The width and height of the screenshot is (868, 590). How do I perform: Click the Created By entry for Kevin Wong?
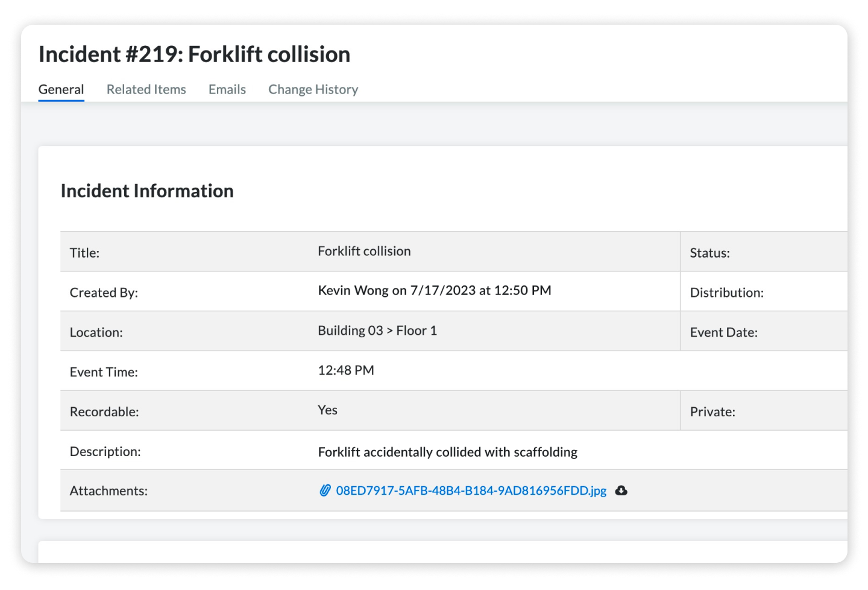[435, 290]
